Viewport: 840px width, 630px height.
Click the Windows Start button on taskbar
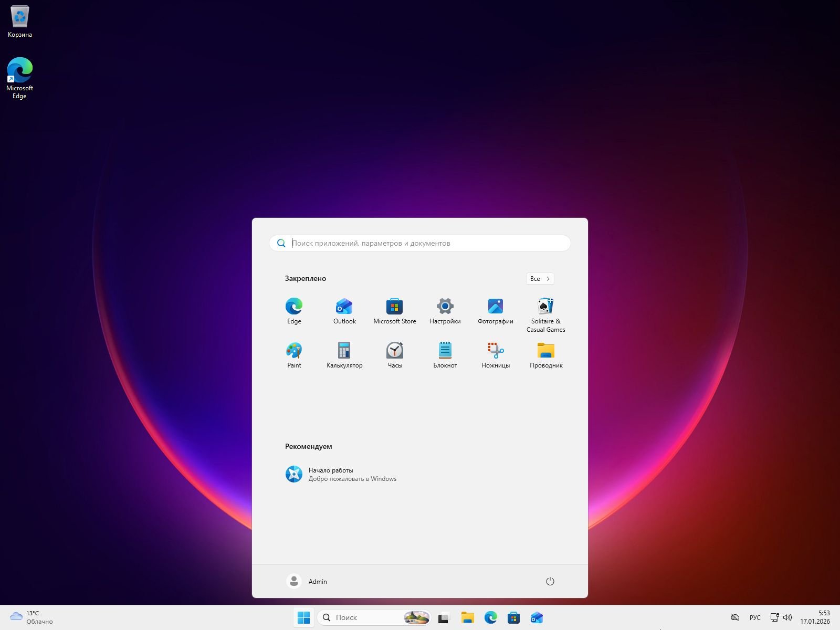[303, 617]
